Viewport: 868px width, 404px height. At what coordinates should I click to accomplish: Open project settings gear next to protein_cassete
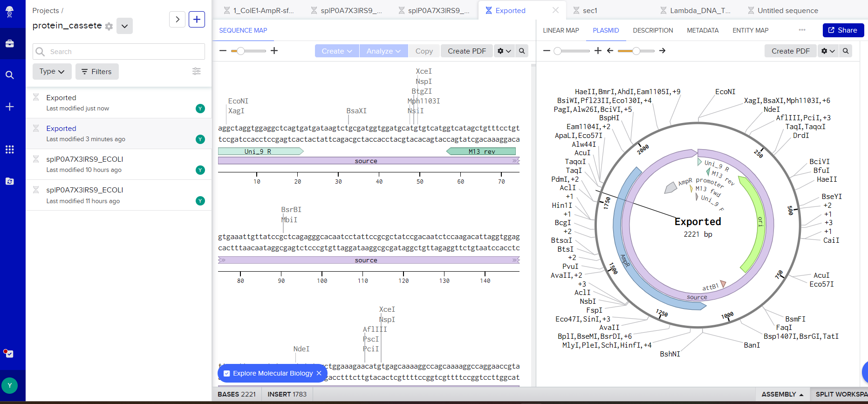click(109, 27)
